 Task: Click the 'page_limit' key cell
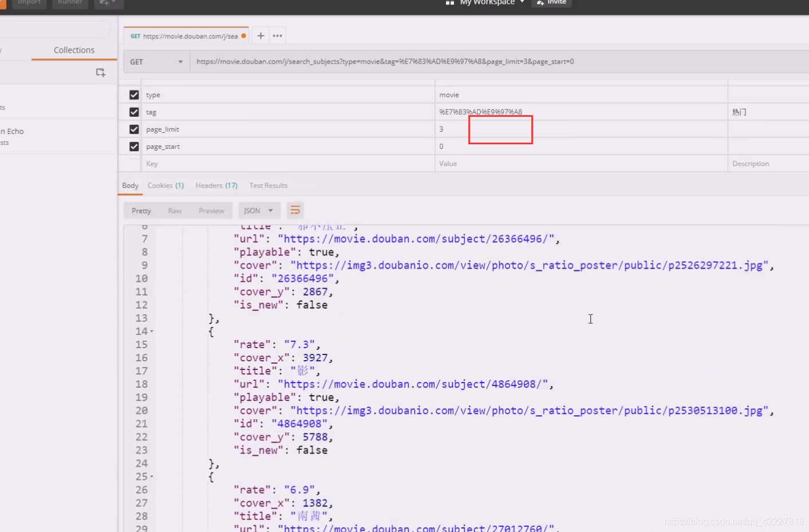(288, 129)
